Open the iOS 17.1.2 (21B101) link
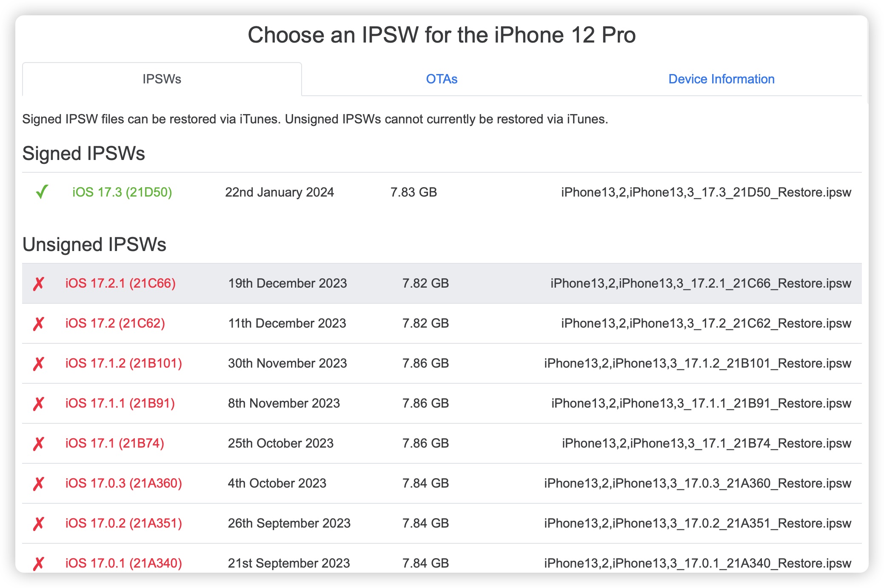Screen dimensions: 884x588 click(124, 363)
